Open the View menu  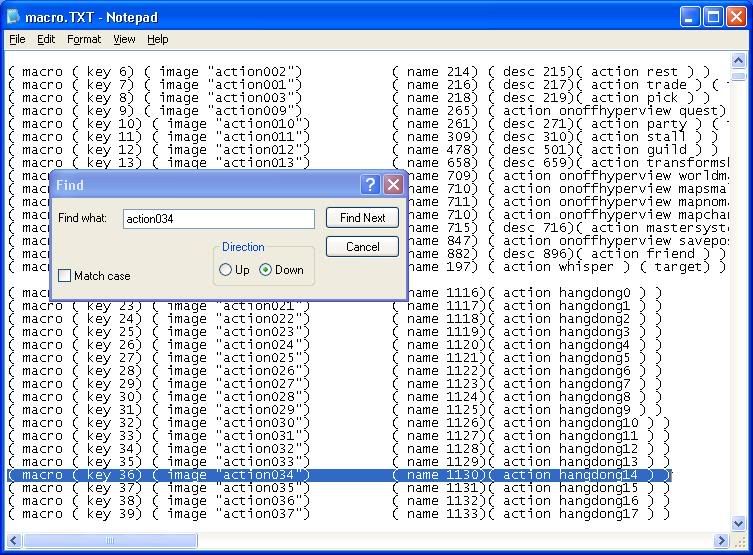(x=124, y=39)
